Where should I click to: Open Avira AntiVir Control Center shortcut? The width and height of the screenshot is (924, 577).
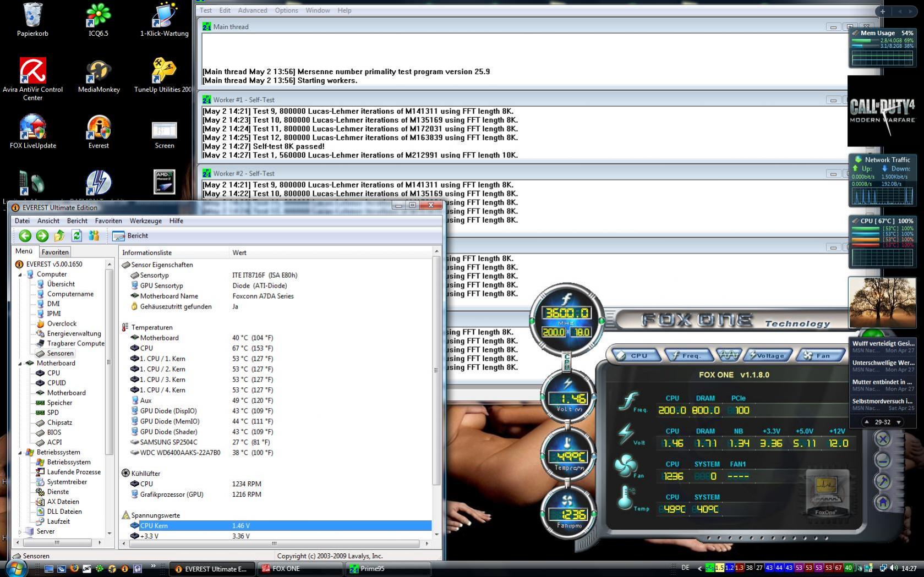click(x=32, y=80)
